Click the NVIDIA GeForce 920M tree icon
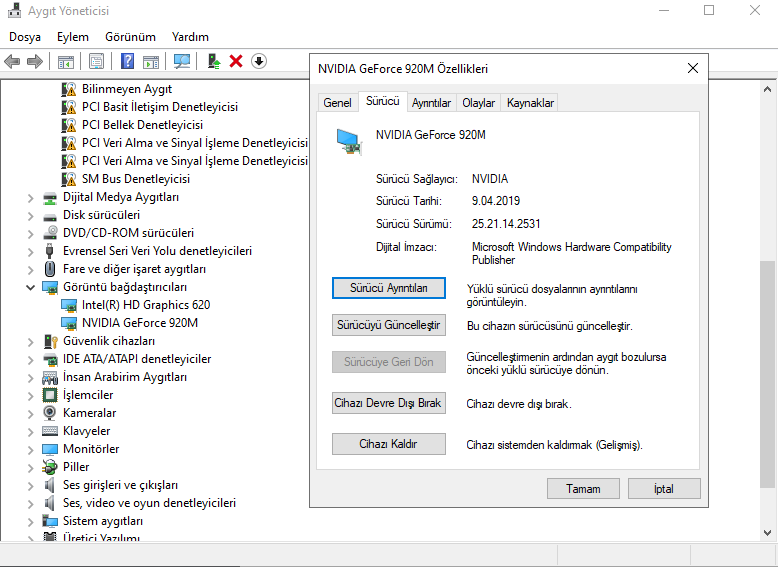This screenshot has width=778, height=567. coord(68,323)
